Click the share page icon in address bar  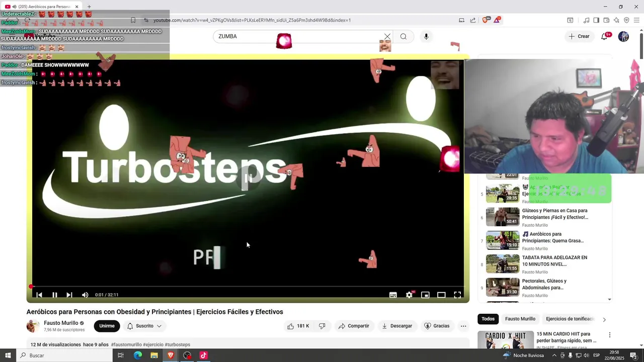point(473,20)
